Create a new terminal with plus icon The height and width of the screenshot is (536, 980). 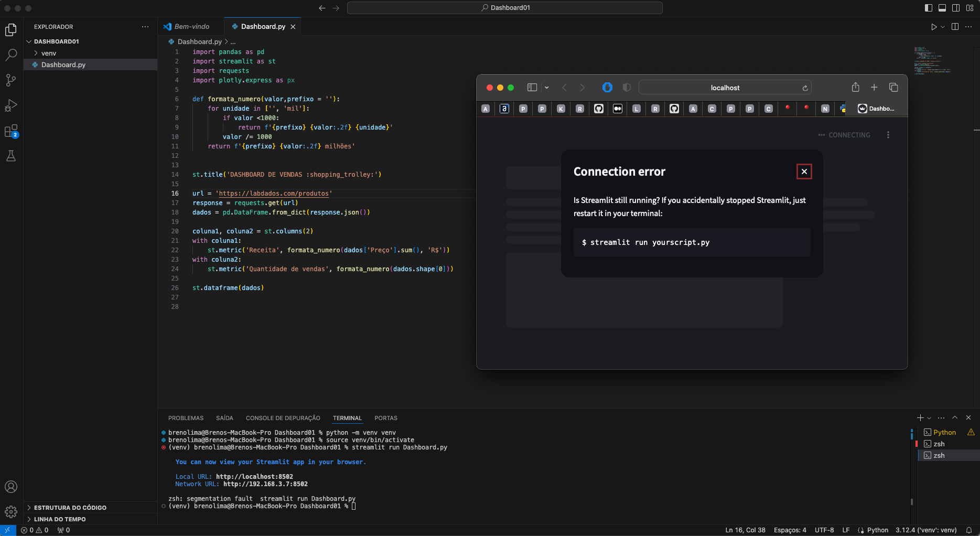coord(920,418)
